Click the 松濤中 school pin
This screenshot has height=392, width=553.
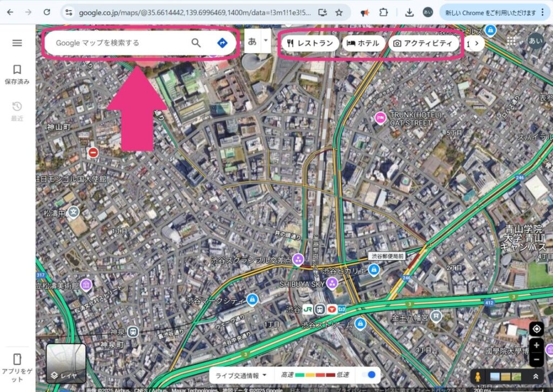pyautogui.click(x=73, y=212)
